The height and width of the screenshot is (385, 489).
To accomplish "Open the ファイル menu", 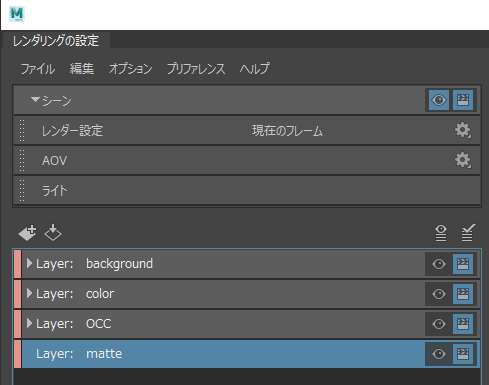I will pos(38,69).
